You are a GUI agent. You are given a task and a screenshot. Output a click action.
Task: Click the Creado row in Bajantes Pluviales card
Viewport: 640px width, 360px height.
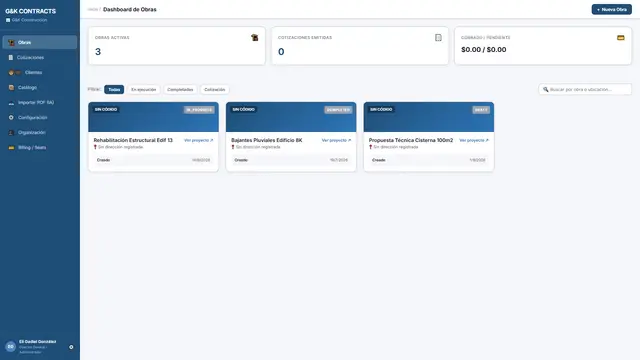click(x=291, y=160)
